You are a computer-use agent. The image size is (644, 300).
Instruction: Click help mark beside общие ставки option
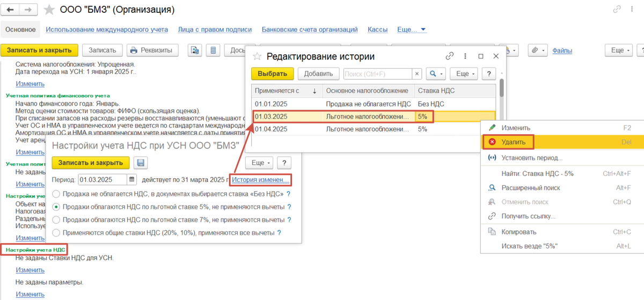(x=280, y=233)
